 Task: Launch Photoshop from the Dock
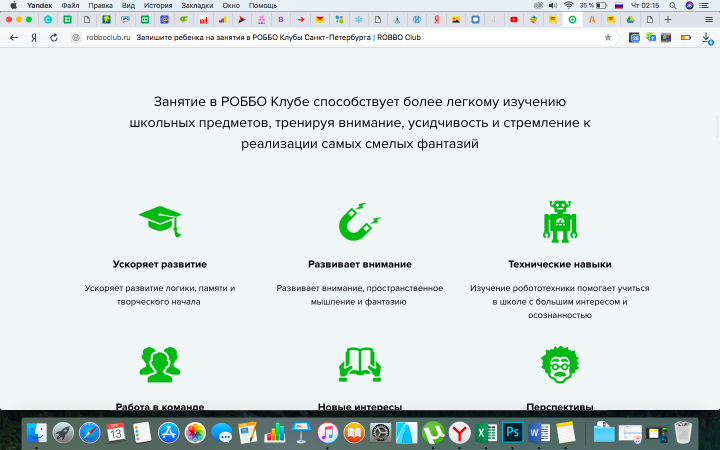[x=512, y=433]
